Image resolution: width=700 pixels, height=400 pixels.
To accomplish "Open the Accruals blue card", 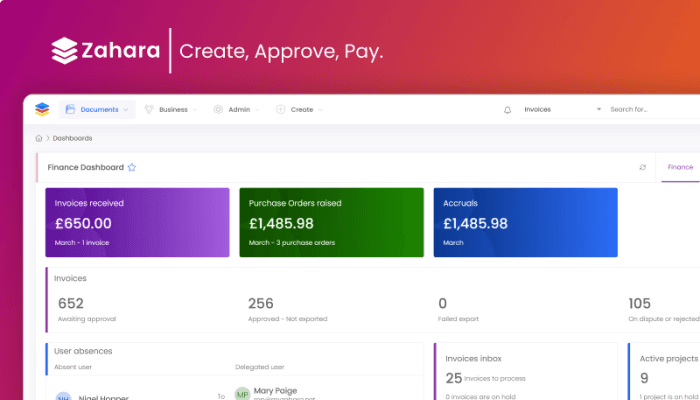I will [x=526, y=222].
